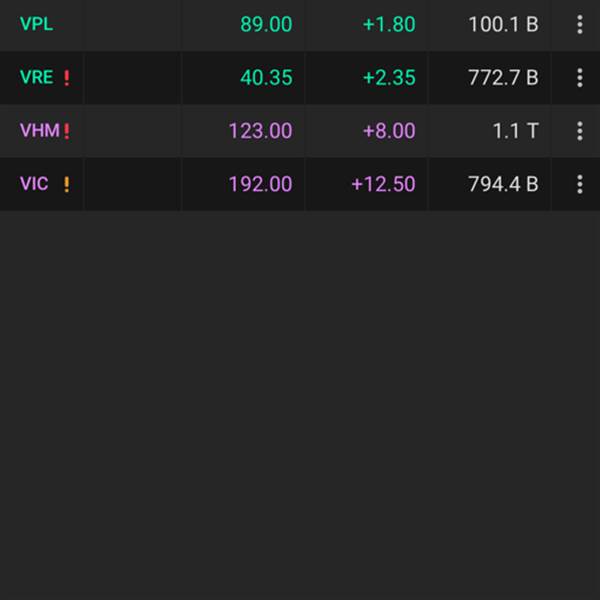Open the three-dot menu for VRE
This screenshot has width=600, height=600.
pos(580,78)
